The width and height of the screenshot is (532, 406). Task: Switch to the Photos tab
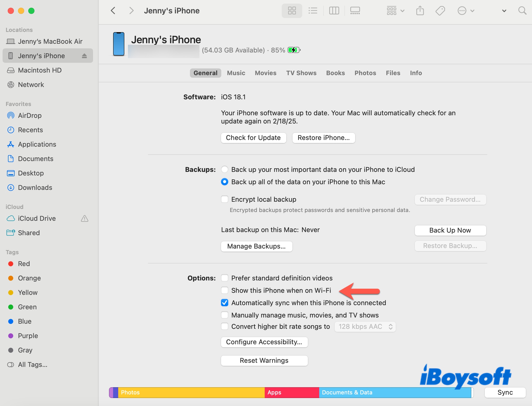(365, 73)
